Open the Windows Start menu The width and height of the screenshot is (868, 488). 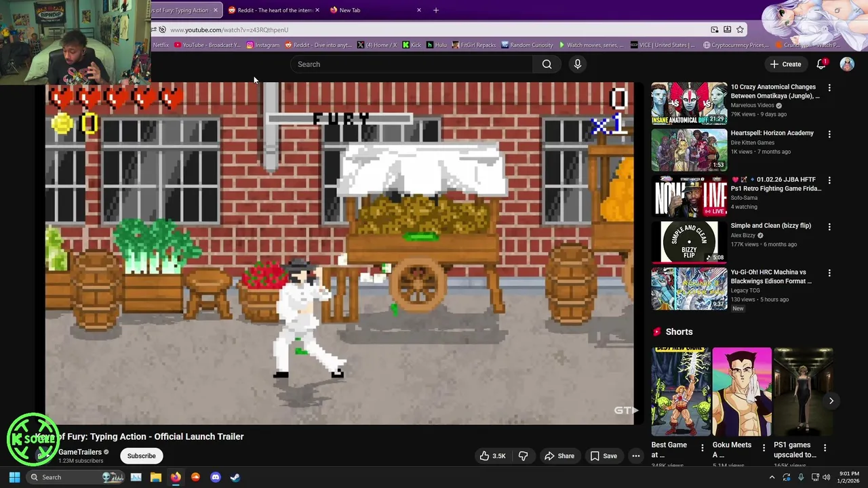14,477
